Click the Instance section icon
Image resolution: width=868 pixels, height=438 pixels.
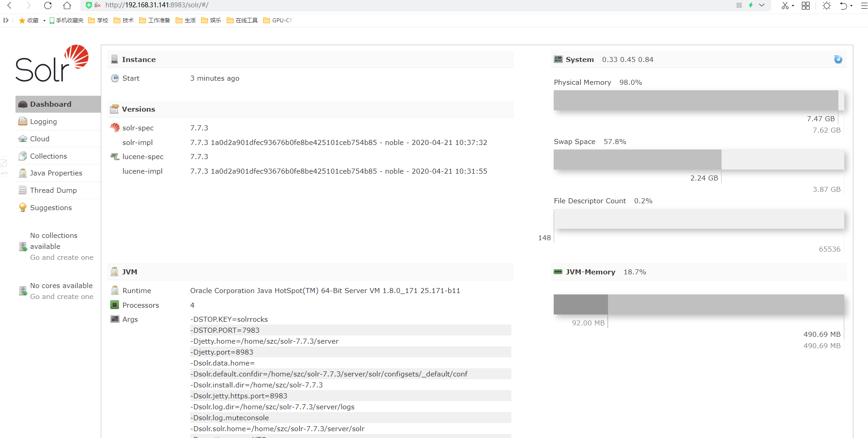point(114,59)
